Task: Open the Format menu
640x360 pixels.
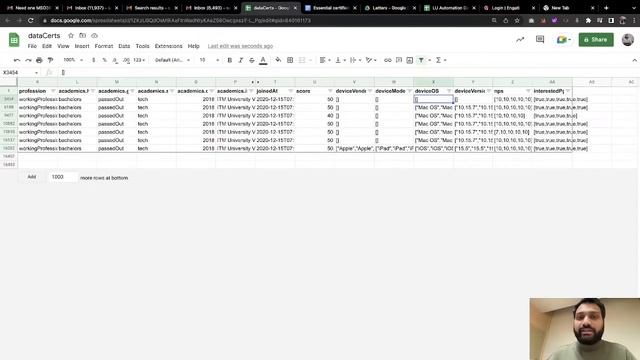Action: [104, 46]
